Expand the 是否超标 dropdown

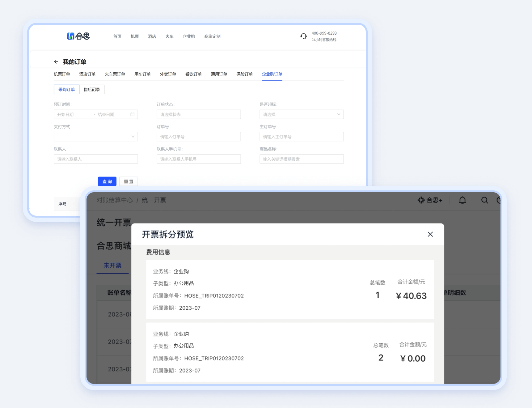[301, 114]
